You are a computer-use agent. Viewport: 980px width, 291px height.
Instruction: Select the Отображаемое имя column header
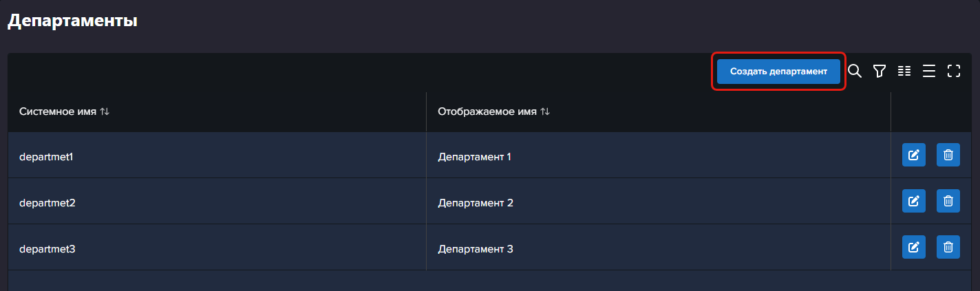(x=659, y=111)
